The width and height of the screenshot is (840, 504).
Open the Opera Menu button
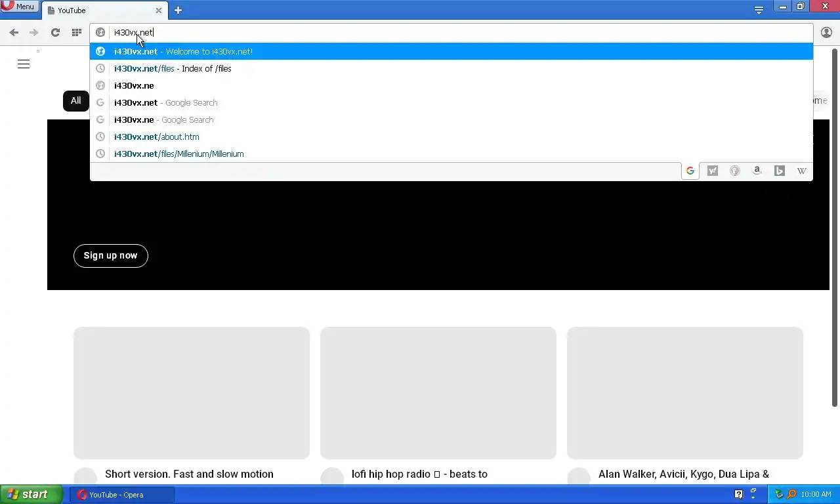click(19, 7)
